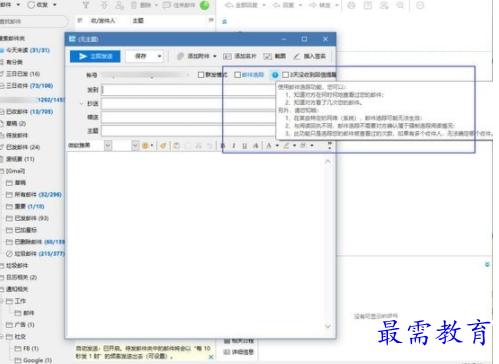Click the compose body scrollbar up arrow
This screenshot has width=499, height=364.
(x=328, y=162)
